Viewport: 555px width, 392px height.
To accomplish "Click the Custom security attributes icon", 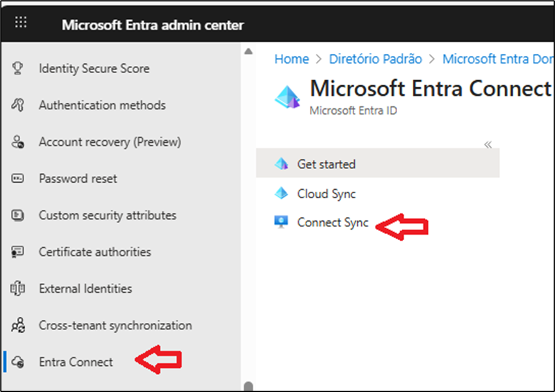I will point(18,215).
